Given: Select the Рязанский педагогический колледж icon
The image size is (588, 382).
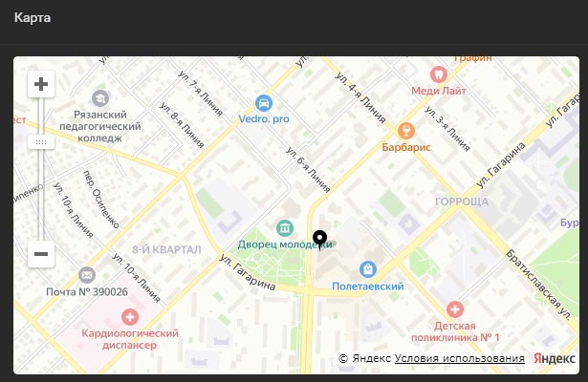Looking at the screenshot, I should point(100,97).
